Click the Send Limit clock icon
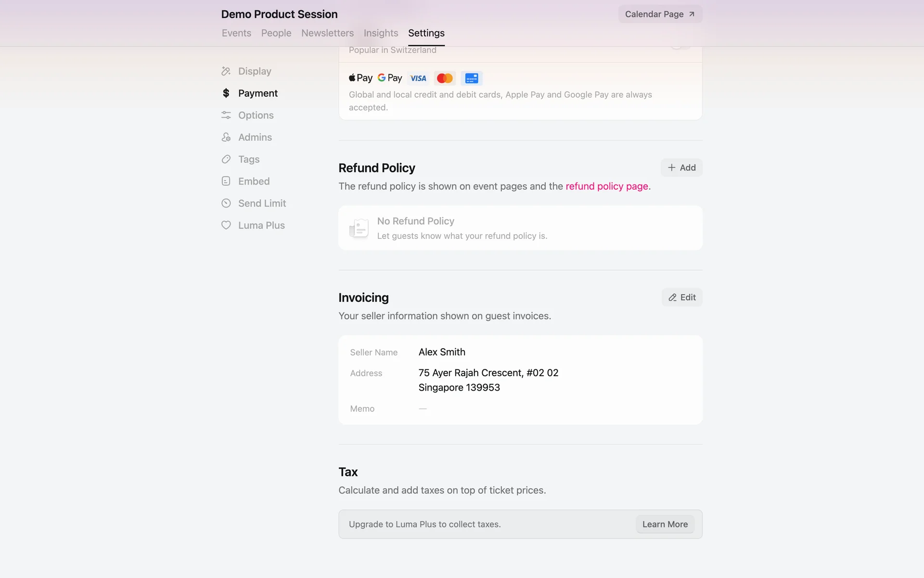Image resolution: width=924 pixels, height=578 pixels. point(226,203)
